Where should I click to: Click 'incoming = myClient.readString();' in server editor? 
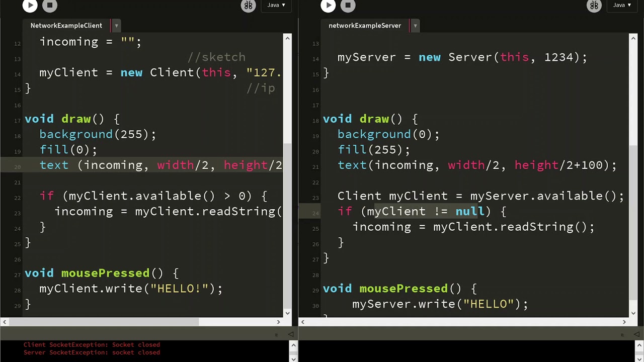pyautogui.click(x=473, y=227)
